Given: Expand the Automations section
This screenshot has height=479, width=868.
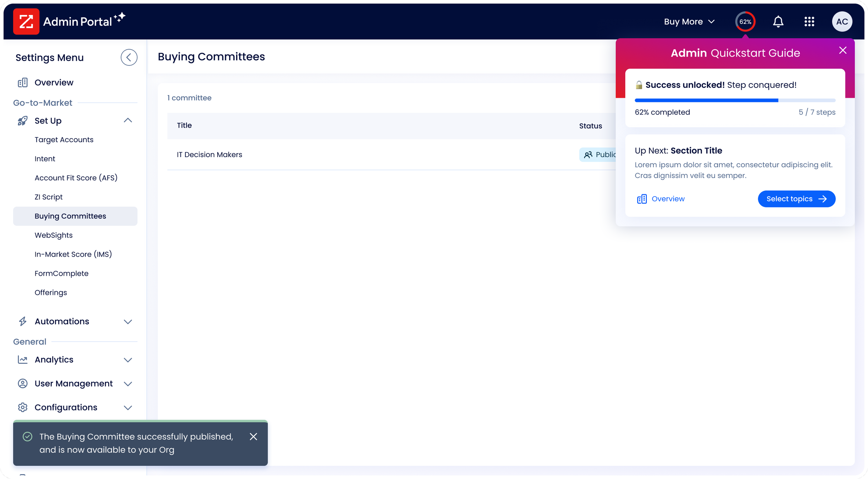Looking at the screenshot, I should coord(128,322).
